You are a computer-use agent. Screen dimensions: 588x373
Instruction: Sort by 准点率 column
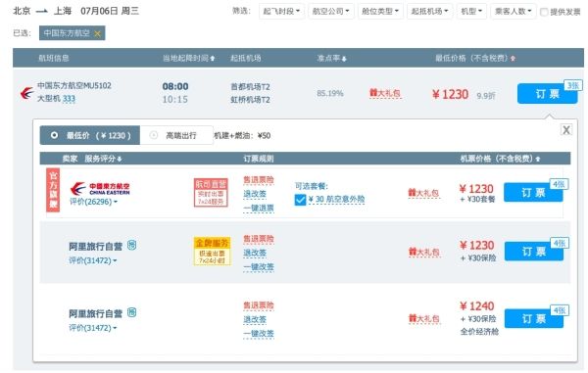(x=331, y=58)
